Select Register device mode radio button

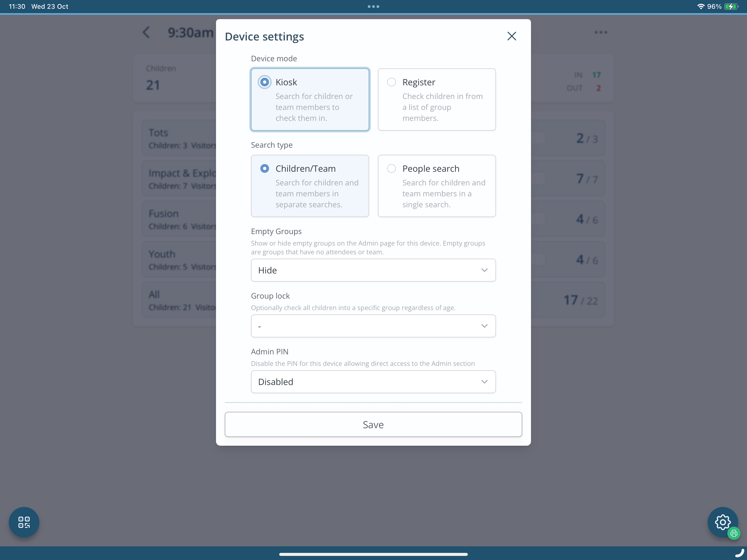391,82
